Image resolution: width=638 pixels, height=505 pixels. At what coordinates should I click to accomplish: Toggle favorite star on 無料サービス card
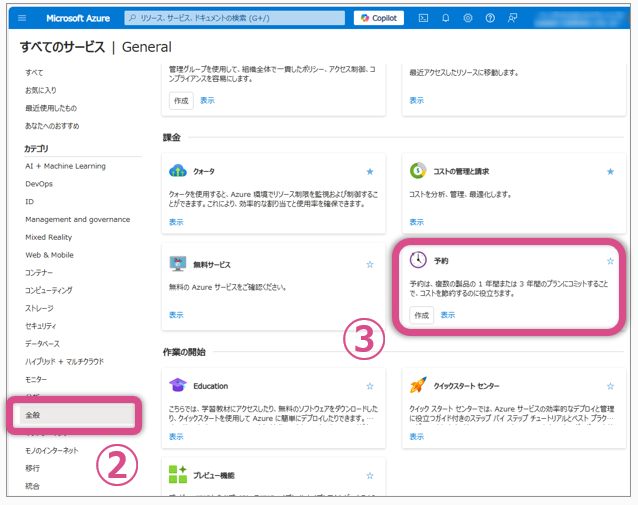(370, 265)
